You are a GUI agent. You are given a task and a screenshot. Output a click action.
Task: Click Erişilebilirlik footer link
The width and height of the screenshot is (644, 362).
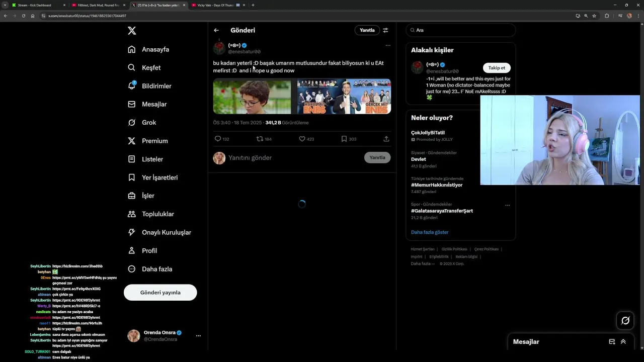[439, 256]
